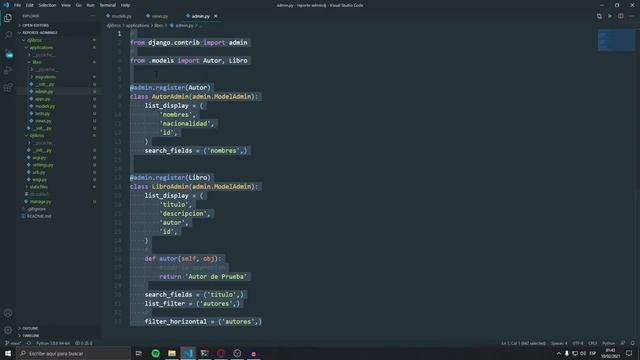Image resolution: width=640 pixels, height=360 pixels.
Task: Open urls.py in the explorer tree
Action: click(x=39, y=172)
